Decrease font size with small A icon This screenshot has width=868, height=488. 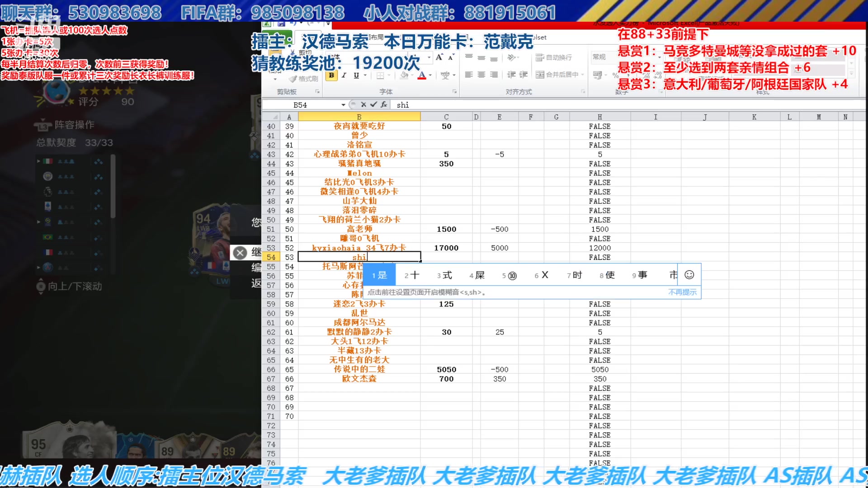(x=451, y=57)
